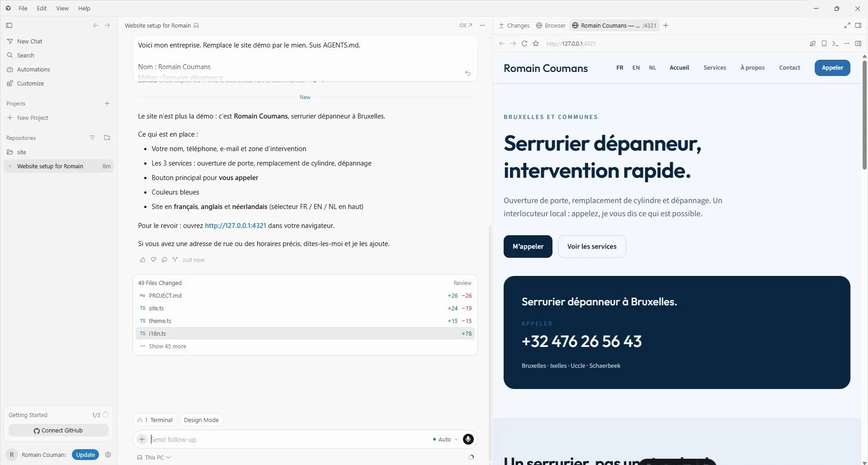Screen dimensions: 868x465
Task: Open the browser toolbar more options ellipsis
Action: tap(847, 43)
